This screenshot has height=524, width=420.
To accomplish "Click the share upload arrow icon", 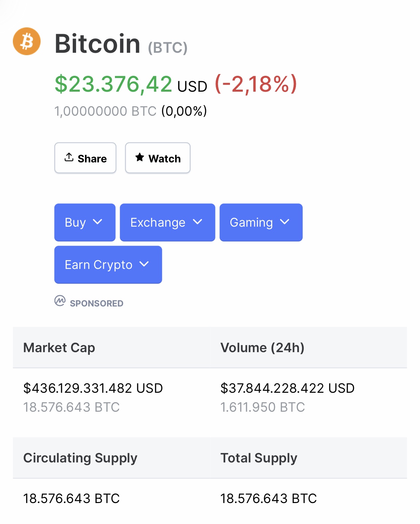I will point(69,157).
